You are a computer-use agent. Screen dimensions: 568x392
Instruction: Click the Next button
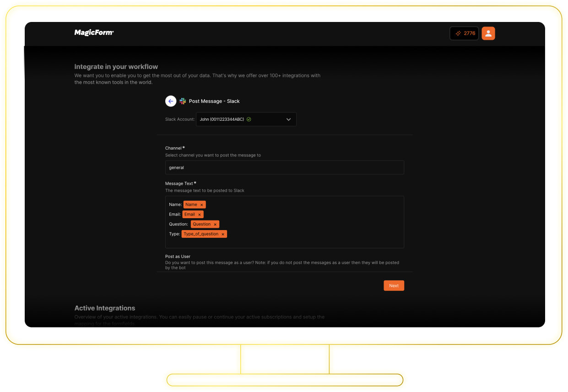click(394, 285)
